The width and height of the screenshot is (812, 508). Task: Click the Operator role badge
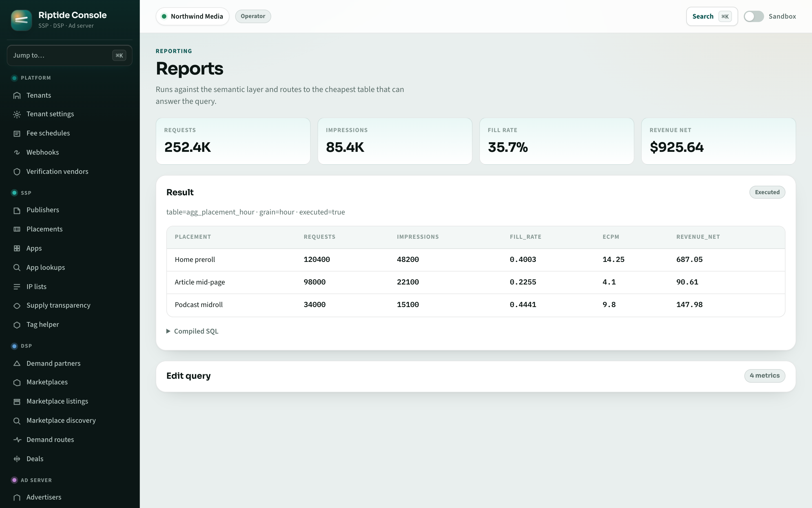[x=253, y=16]
